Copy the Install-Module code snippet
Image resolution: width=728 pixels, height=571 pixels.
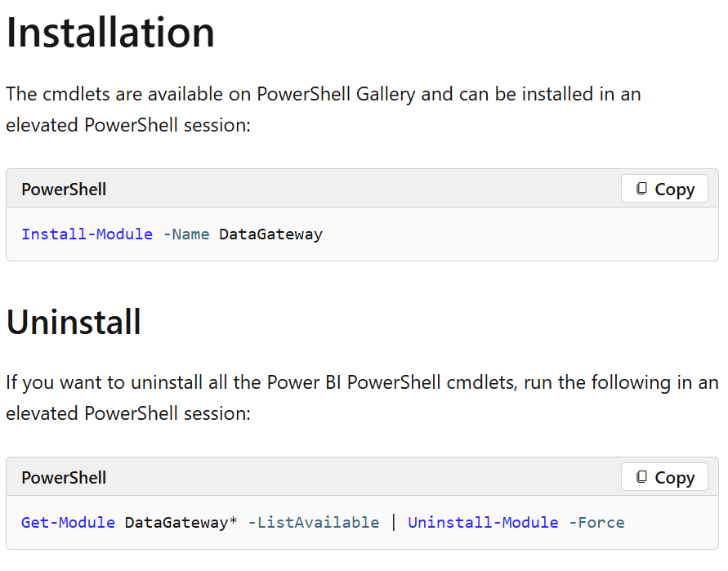tap(664, 189)
